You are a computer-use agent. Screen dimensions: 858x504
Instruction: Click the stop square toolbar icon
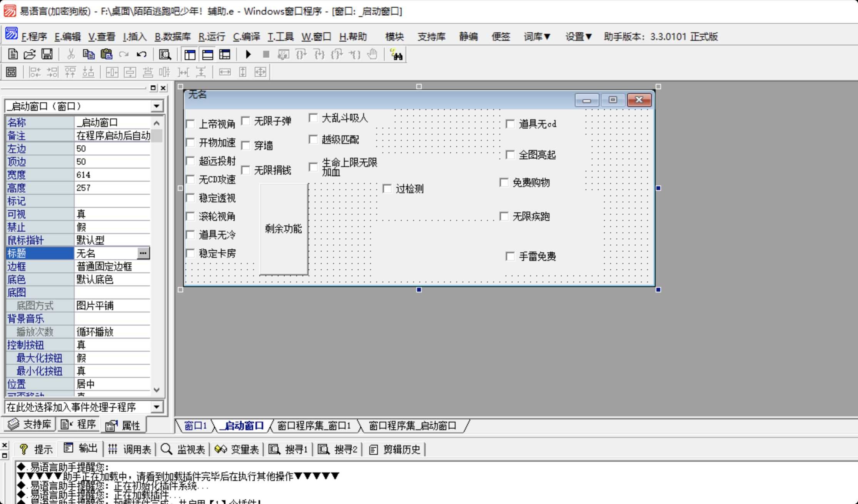[x=266, y=55]
